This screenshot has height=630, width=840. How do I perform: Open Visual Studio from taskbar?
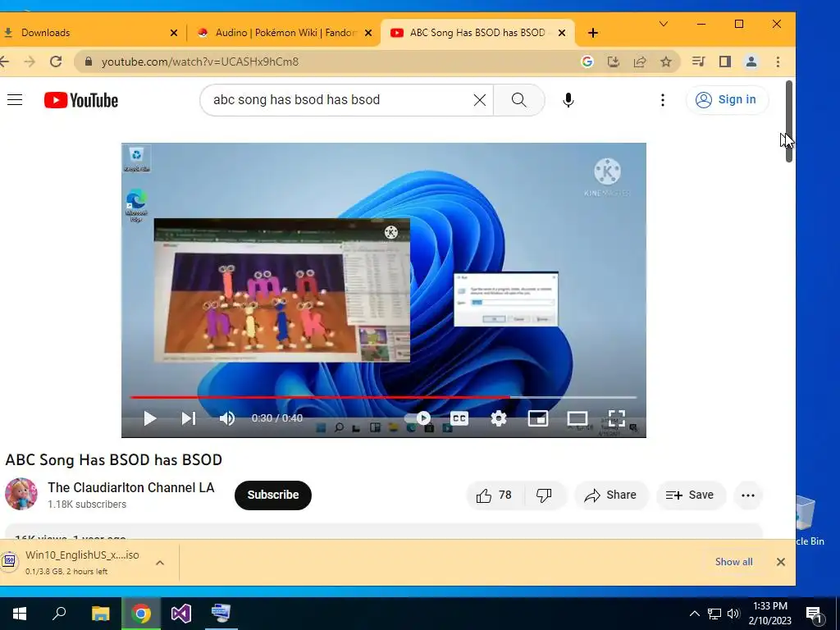[x=181, y=614]
